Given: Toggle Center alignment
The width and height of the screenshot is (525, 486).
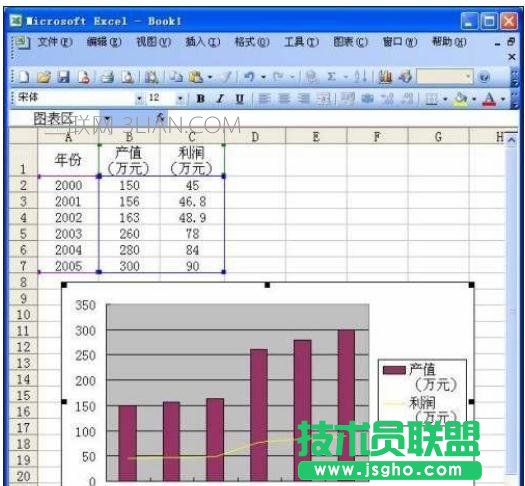Looking at the screenshot, I should (284, 99).
